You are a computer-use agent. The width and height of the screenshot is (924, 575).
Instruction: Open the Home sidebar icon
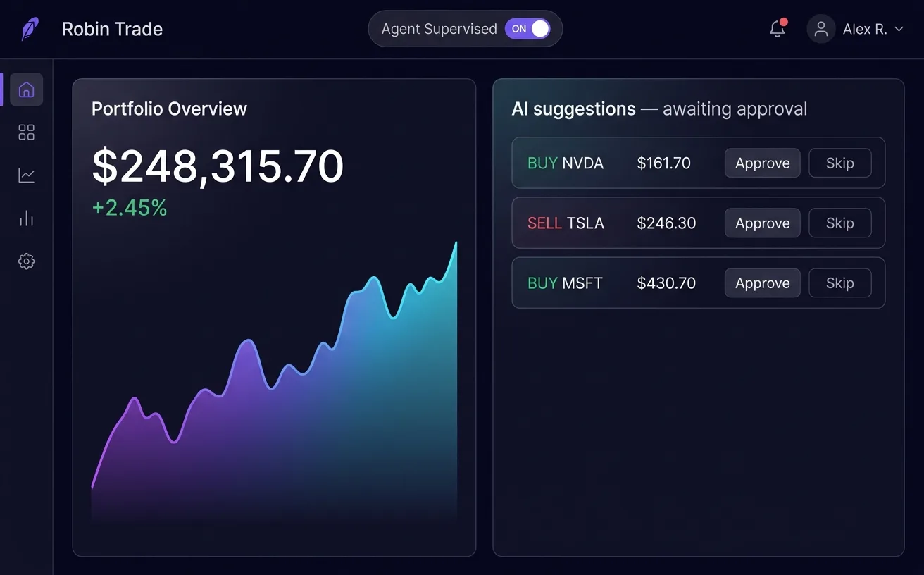(27, 89)
